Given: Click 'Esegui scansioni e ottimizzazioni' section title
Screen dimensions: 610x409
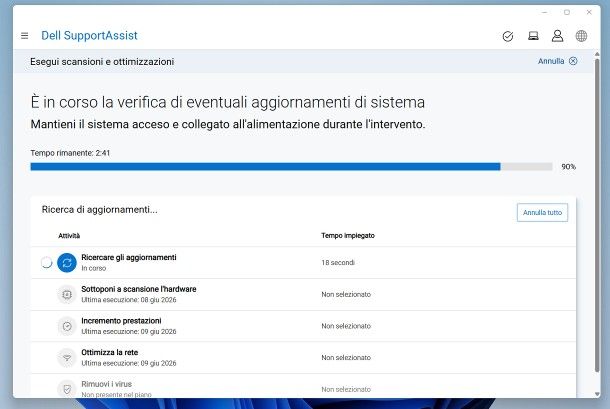Looking at the screenshot, I should (102, 61).
